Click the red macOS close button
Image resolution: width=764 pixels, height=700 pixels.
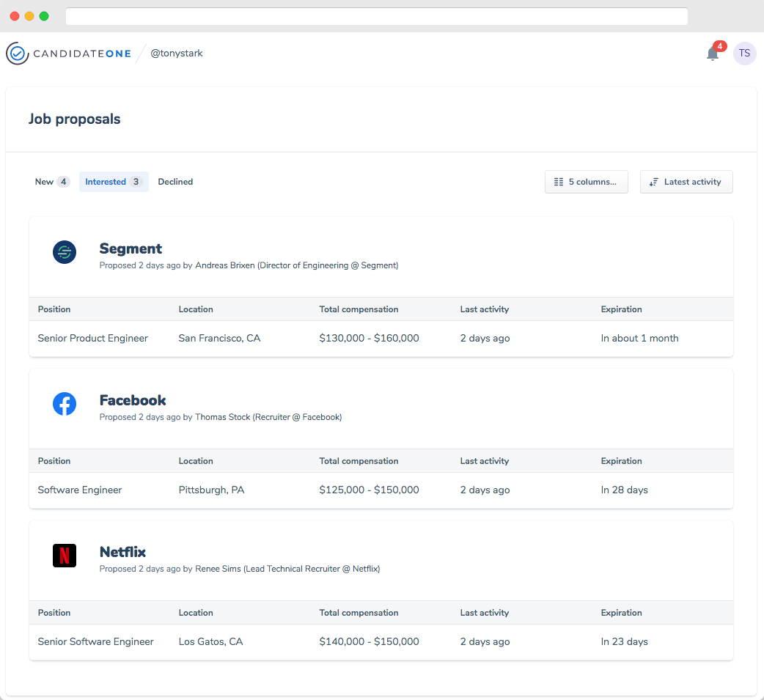(x=15, y=16)
